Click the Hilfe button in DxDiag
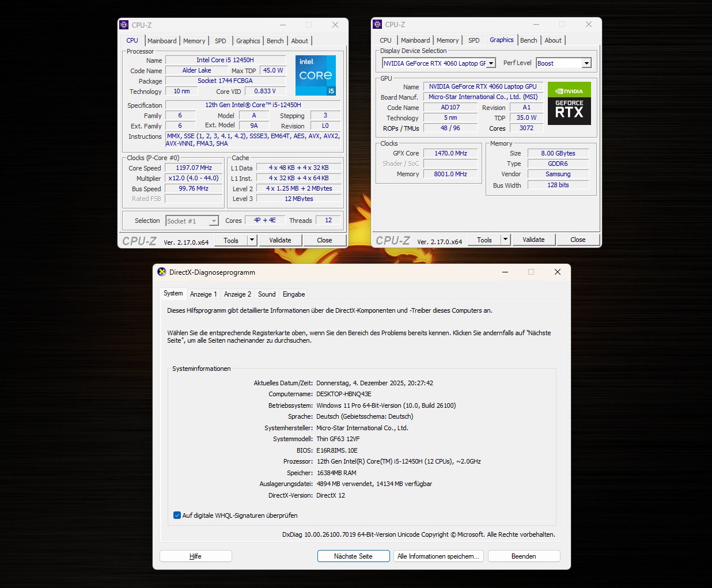The width and height of the screenshot is (712, 588). [x=195, y=556]
